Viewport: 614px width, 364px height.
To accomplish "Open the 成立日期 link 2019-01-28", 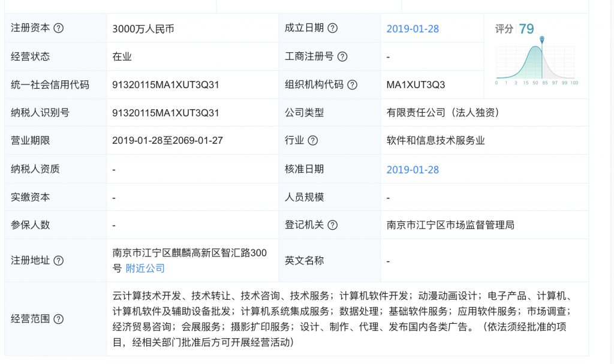I will click(413, 29).
